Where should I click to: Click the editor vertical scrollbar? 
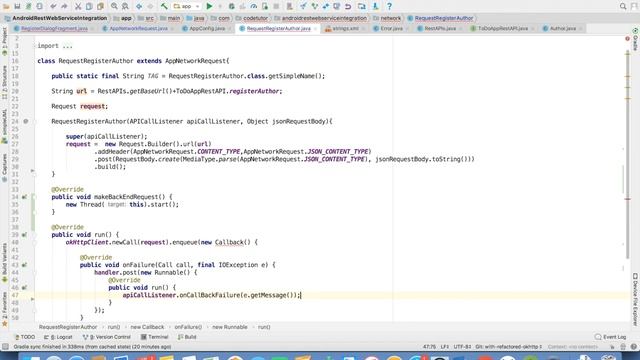[x=627, y=155]
